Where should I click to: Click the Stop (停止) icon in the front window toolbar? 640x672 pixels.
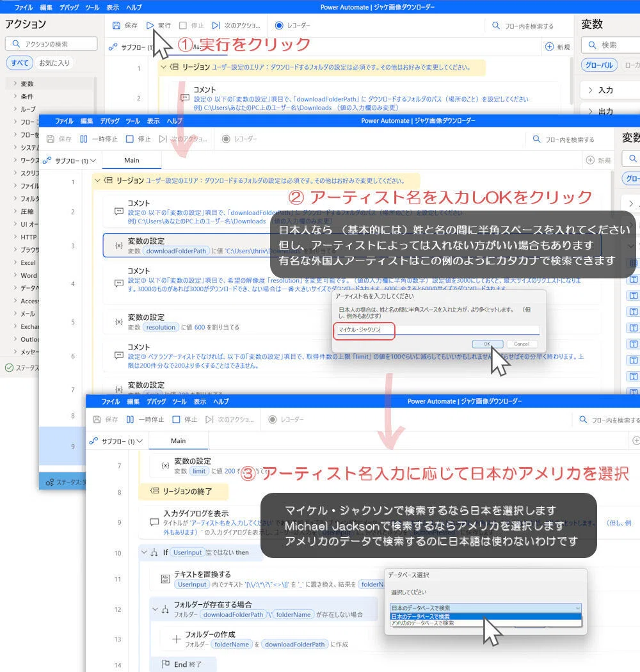coord(176,420)
